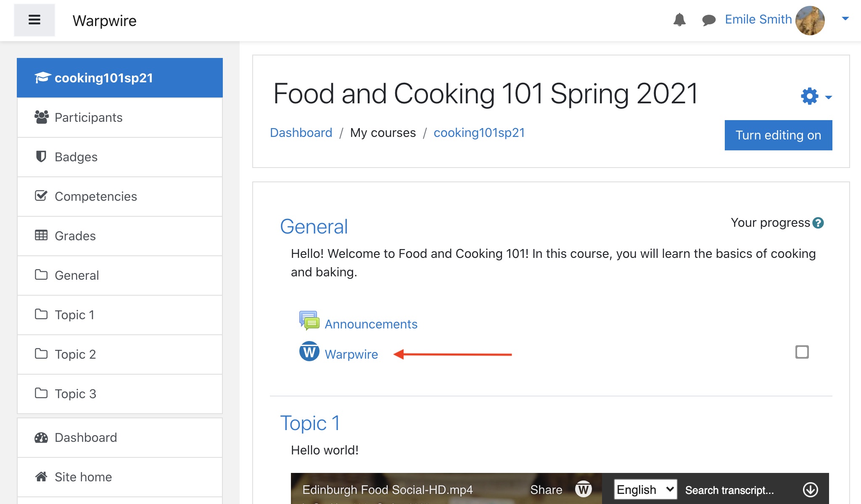Click the Turn editing on button

pos(778,135)
